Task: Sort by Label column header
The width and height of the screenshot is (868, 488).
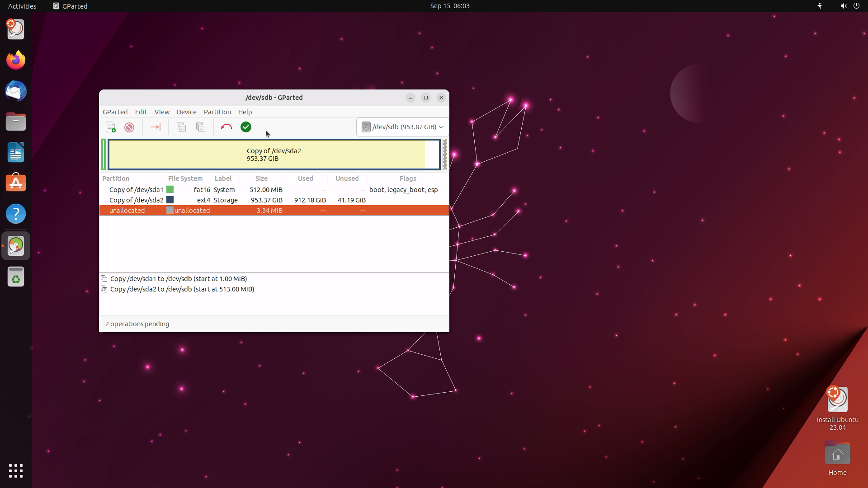Action: (x=225, y=178)
